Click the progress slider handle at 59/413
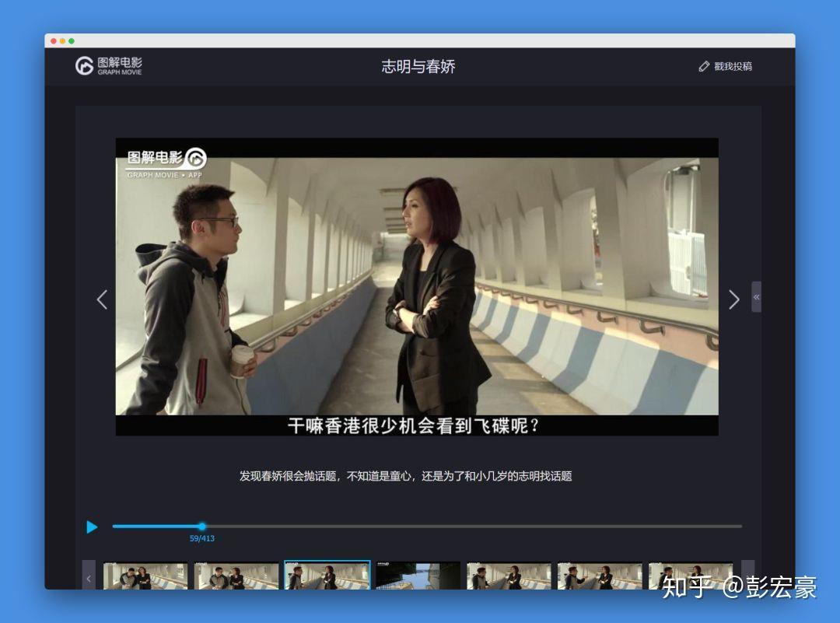This screenshot has width=840, height=623. tap(202, 527)
